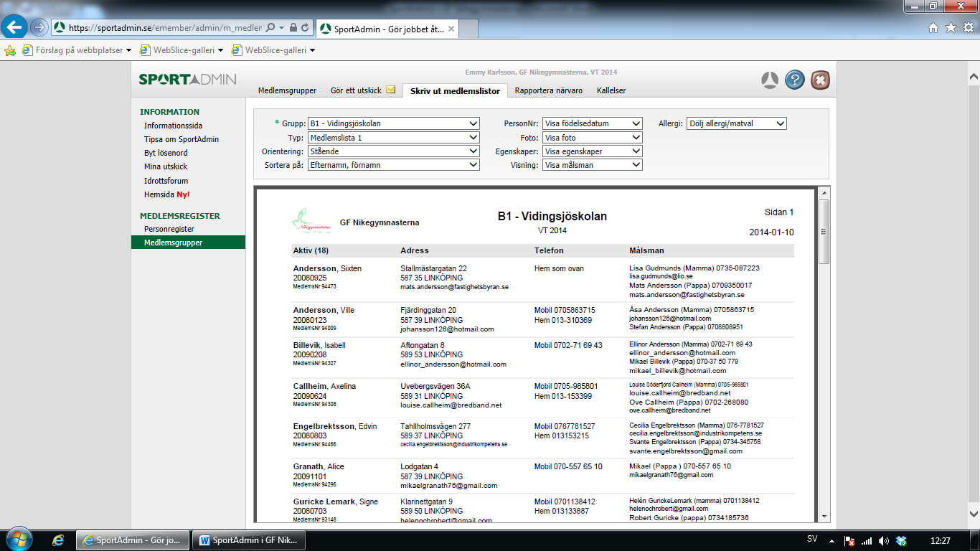Open the blue Help question mark icon
Image resolution: width=980 pixels, height=551 pixels.
click(x=794, y=80)
